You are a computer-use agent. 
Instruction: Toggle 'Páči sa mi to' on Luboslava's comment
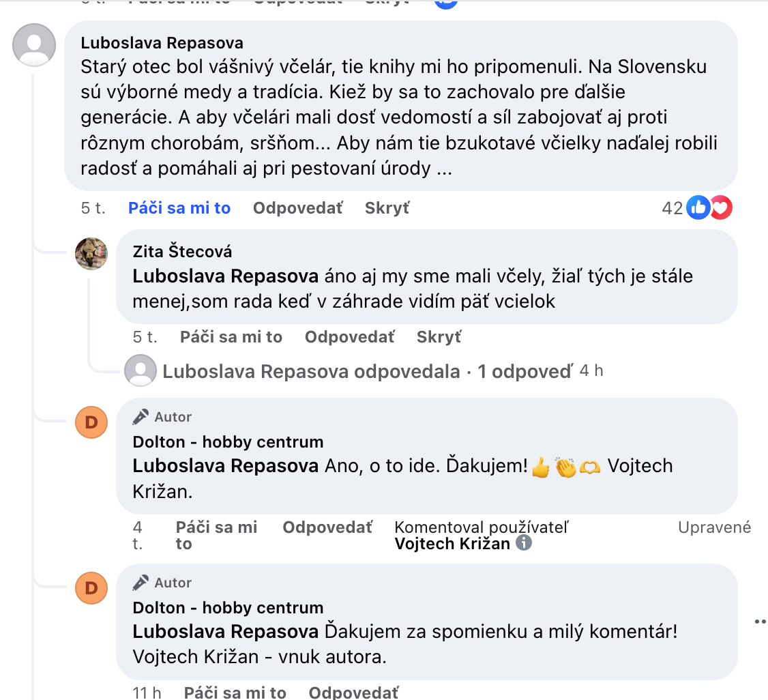(179, 207)
